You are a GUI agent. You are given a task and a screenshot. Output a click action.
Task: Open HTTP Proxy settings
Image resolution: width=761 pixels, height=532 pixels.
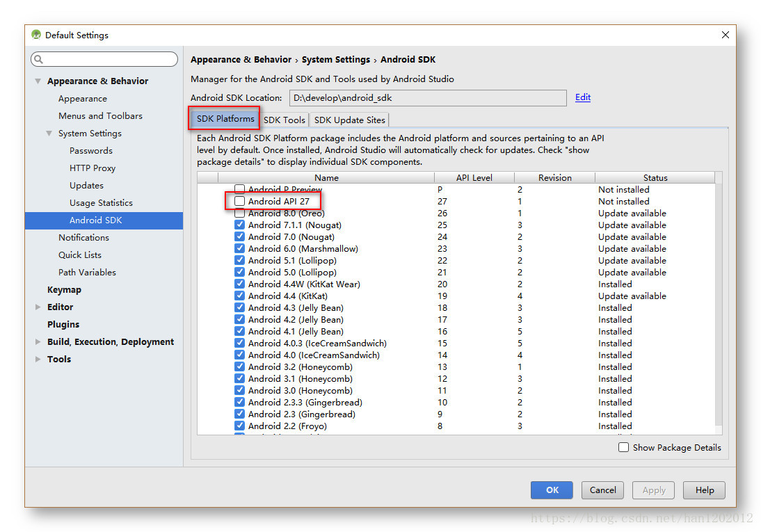[93, 168]
